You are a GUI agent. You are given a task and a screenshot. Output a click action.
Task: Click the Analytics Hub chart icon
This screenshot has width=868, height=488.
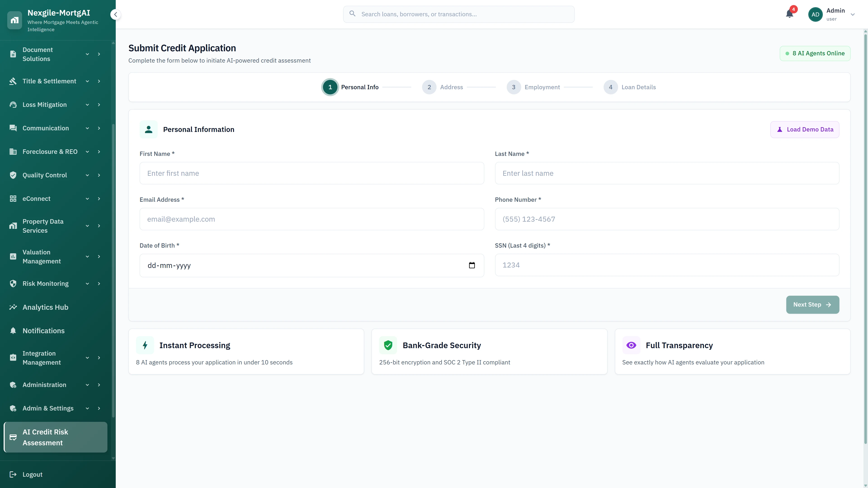pos(13,307)
